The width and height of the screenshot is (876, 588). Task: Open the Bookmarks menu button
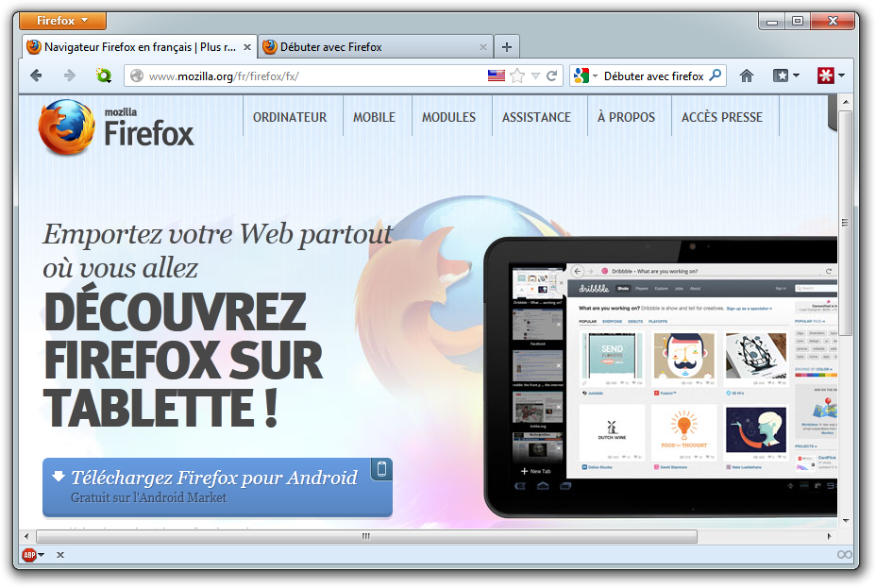tap(785, 76)
